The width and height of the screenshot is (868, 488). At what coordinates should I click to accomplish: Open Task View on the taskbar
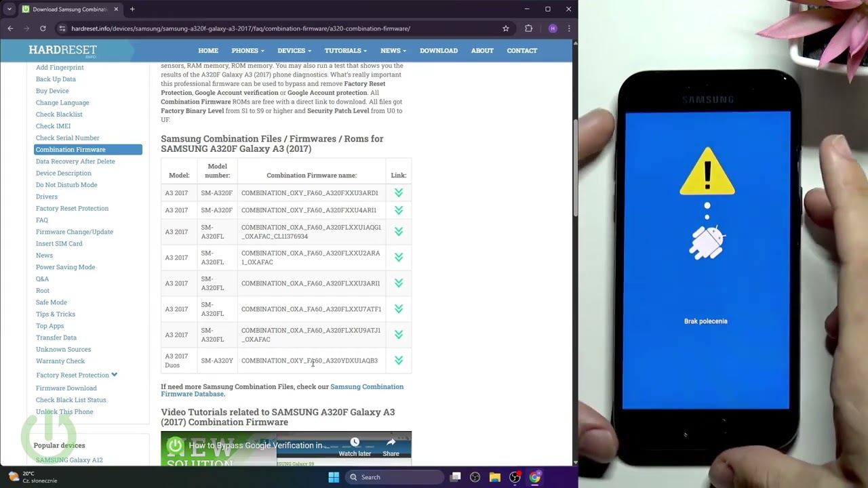(x=456, y=477)
